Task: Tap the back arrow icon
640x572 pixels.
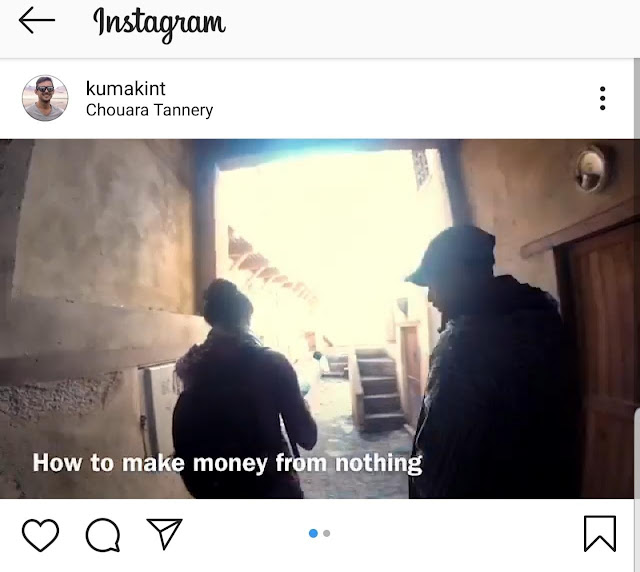Action: [x=37, y=20]
